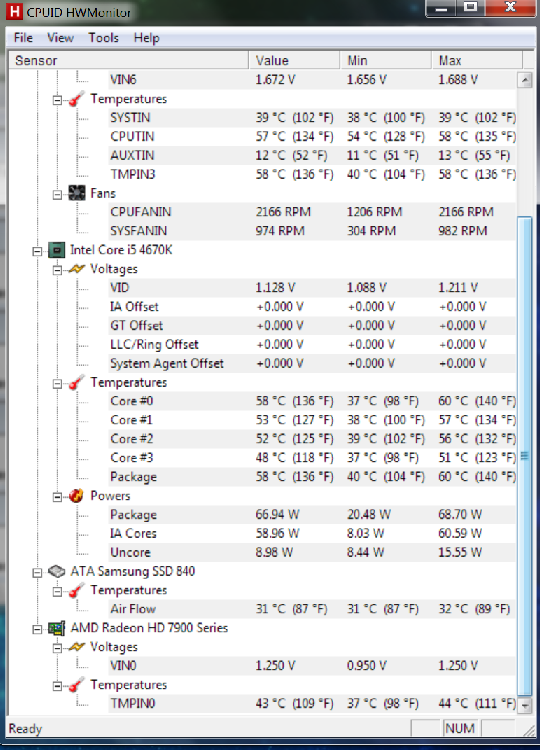Image resolution: width=540 pixels, height=750 pixels.
Task: Click the CPU Temperatures thermometer icon
Action: [77, 382]
